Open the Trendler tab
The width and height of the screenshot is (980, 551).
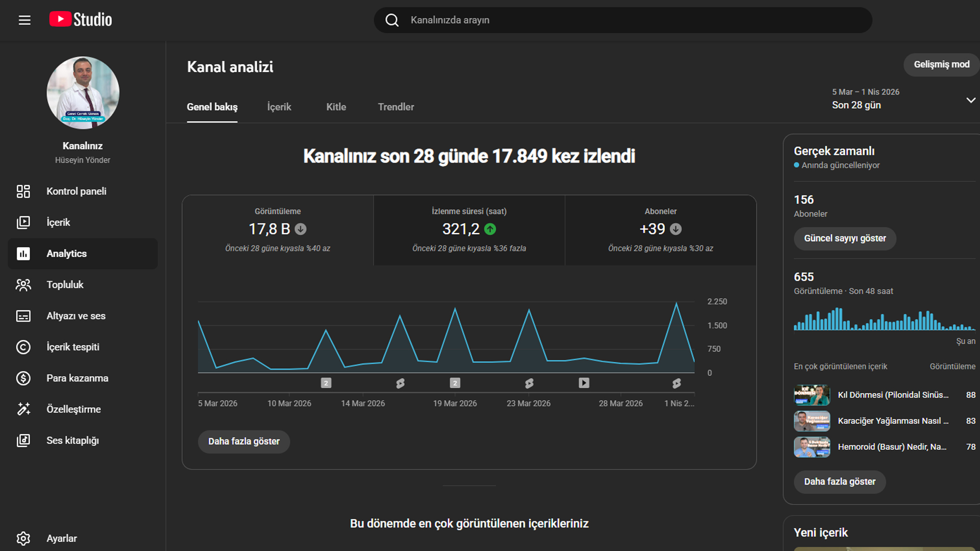click(396, 107)
